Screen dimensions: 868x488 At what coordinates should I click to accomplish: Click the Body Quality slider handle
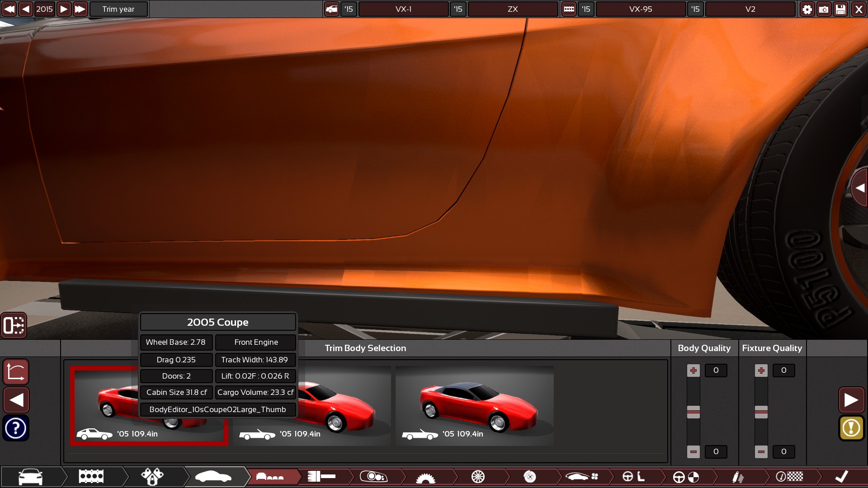693,412
